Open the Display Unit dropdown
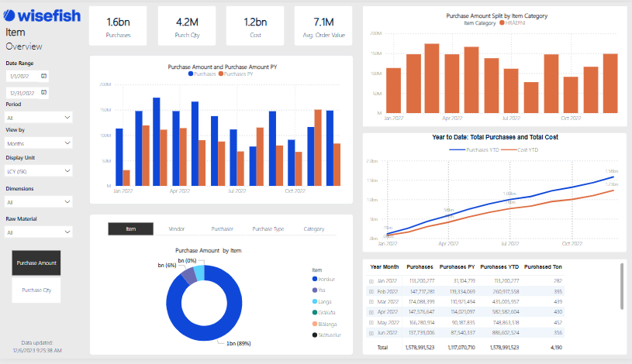 point(38,170)
